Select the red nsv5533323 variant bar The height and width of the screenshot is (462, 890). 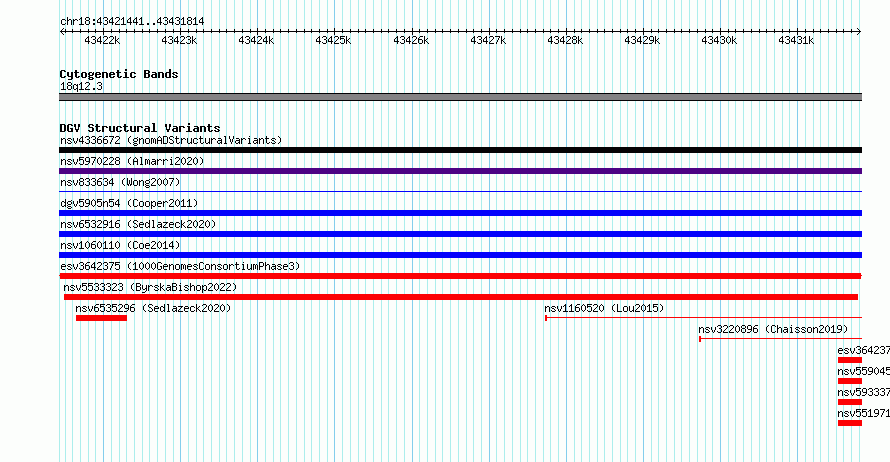(x=461, y=297)
